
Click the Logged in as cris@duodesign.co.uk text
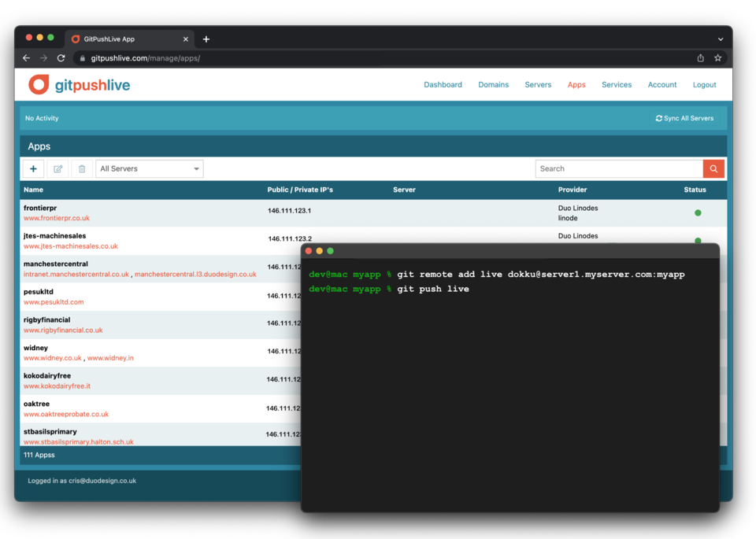click(x=82, y=481)
